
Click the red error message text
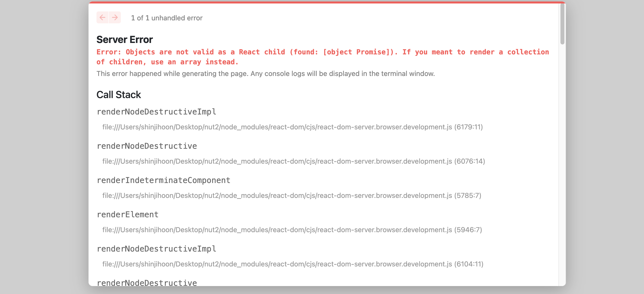tap(323, 57)
